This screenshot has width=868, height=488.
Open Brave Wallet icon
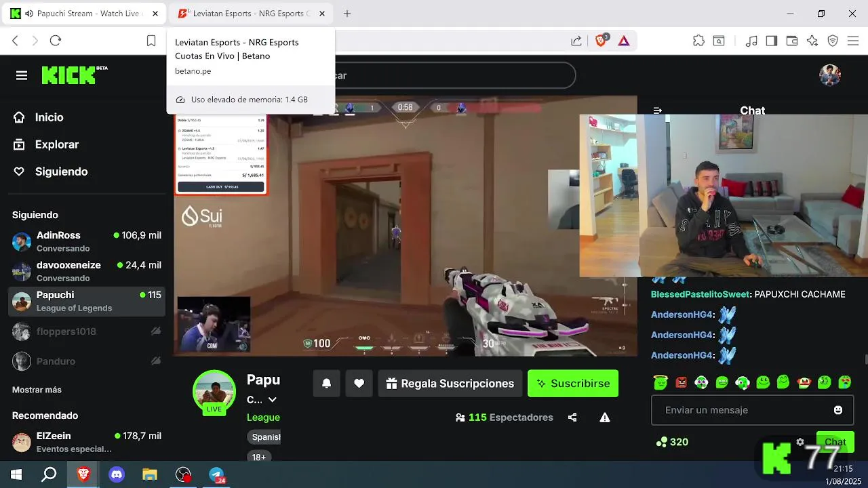click(791, 41)
